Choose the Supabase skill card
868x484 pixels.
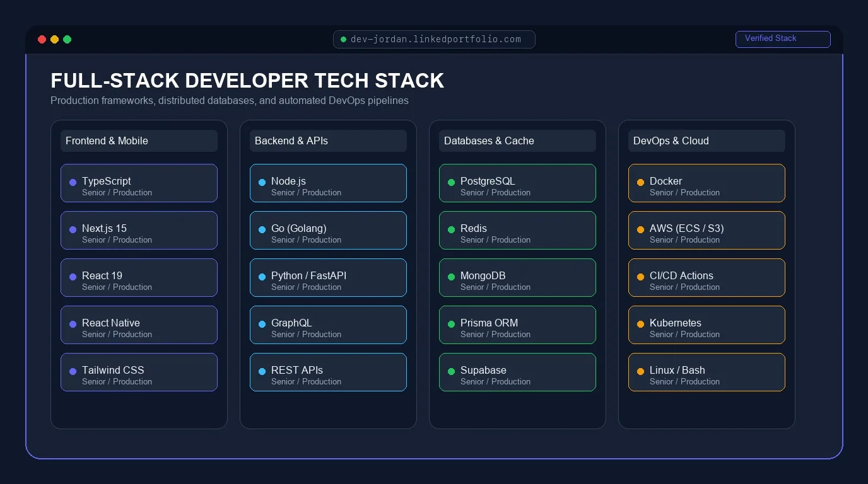click(517, 372)
